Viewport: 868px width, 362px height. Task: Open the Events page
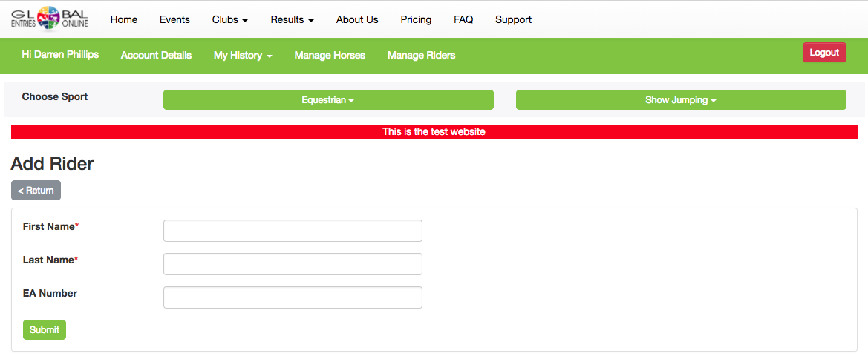pos(174,20)
